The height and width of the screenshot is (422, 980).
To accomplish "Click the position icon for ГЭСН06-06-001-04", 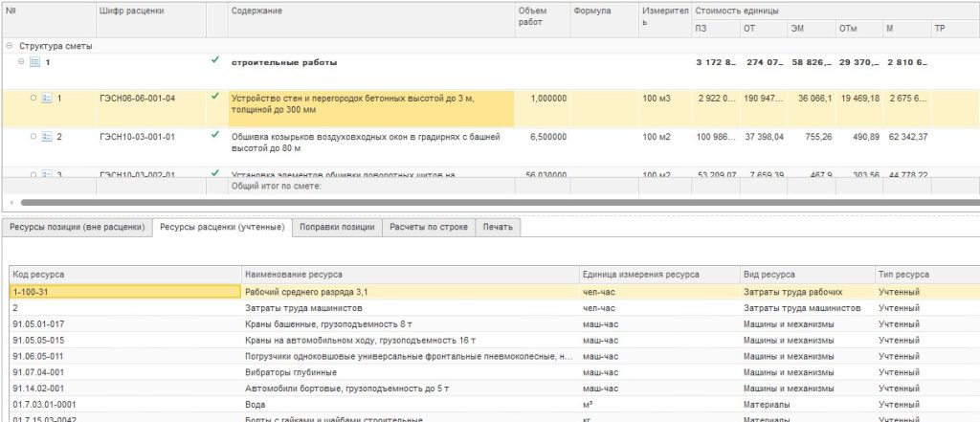I will click(45, 98).
